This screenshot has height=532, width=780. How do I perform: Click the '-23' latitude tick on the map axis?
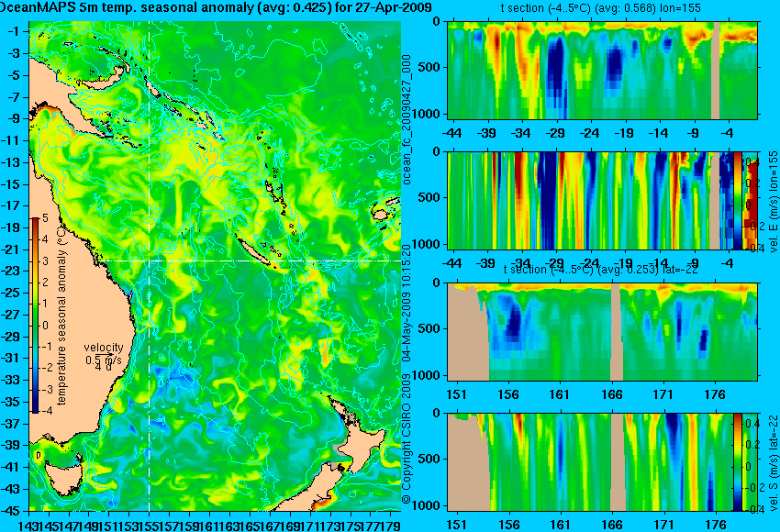click(x=12, y=271)
